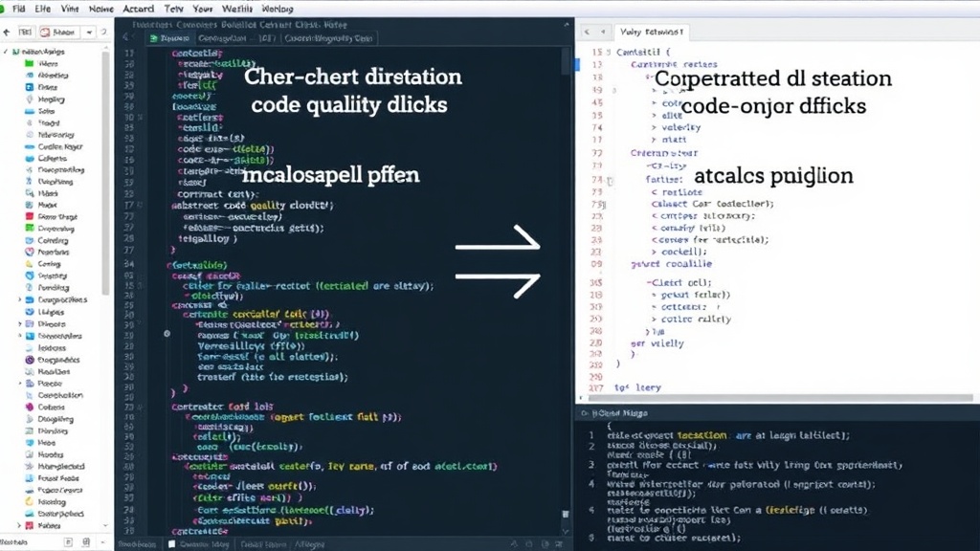Screen dimensions: 980x551
Task: Click the bottom output panel's header icon
Action: [585, 413]
